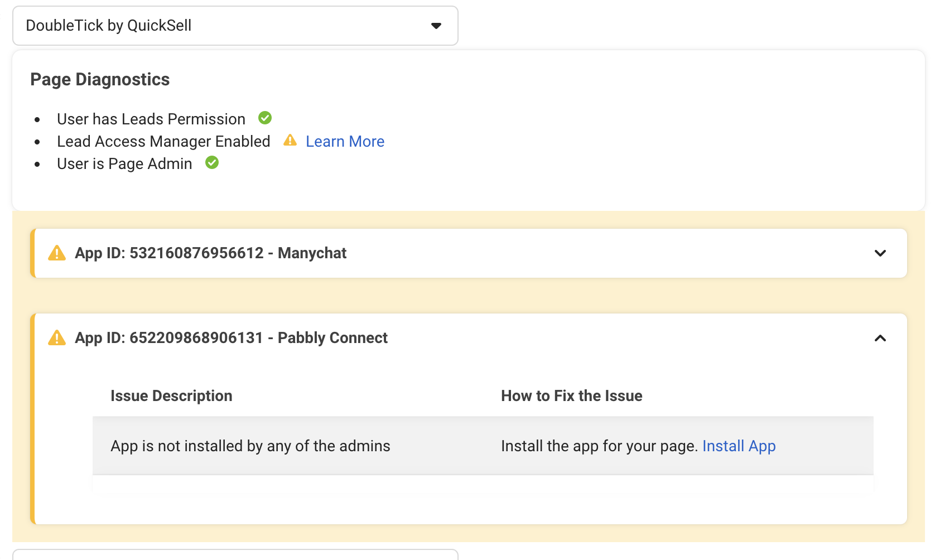Screen dimensions: 935x560
Task: Click the green check beside User is Page Admin
Action: tap(212, 162)
